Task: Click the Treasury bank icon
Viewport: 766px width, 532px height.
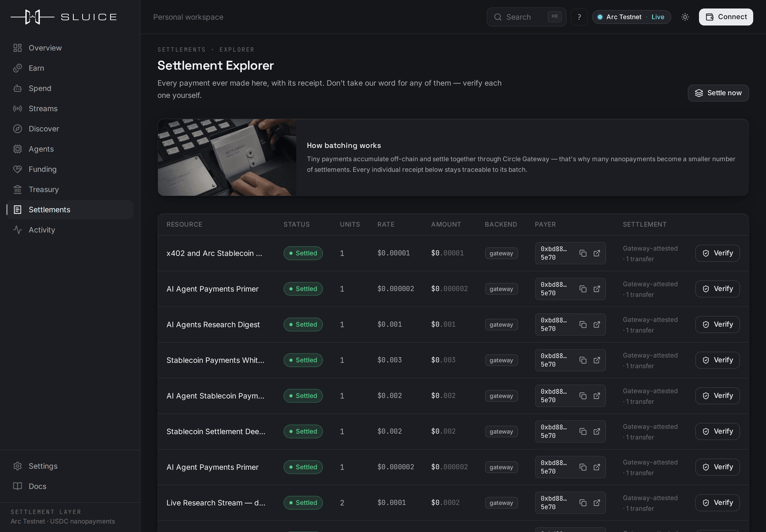Action: [18, 190]
